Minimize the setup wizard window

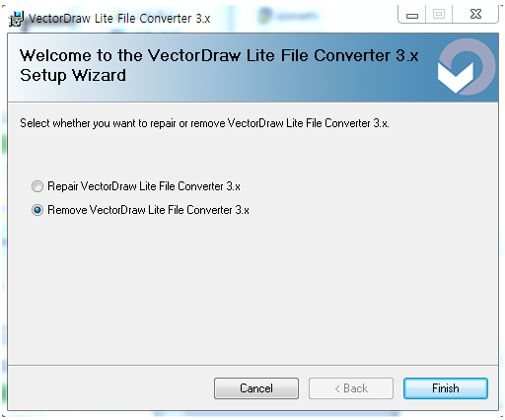click(x=412, y=15)
